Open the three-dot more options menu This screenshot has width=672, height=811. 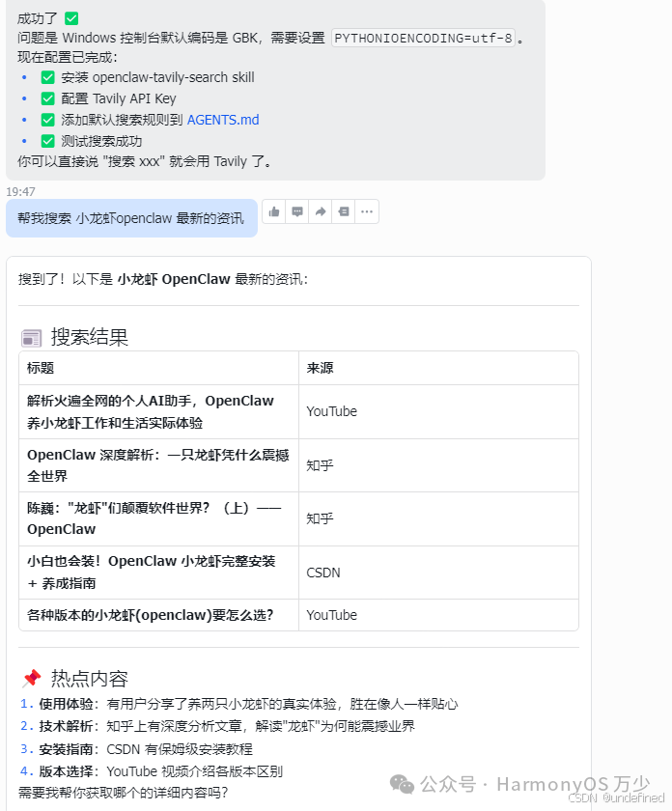pos(367,211)
